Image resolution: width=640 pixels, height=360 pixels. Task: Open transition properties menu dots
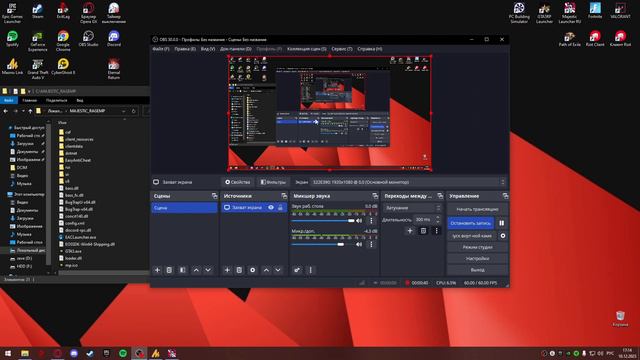(436, 231)
